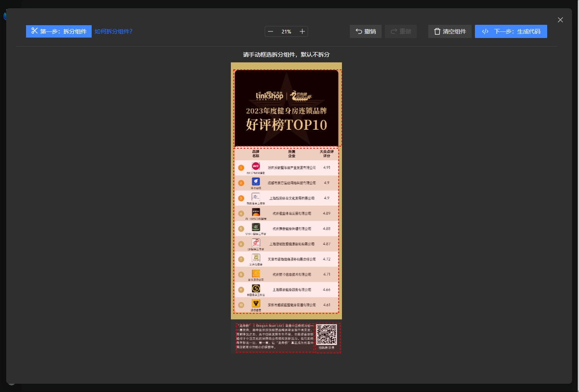Image resolution: width=579 pixels, height=392 pixels.
Task: Click the 扫码看详情 caption under the QR code
Action: 327,348
